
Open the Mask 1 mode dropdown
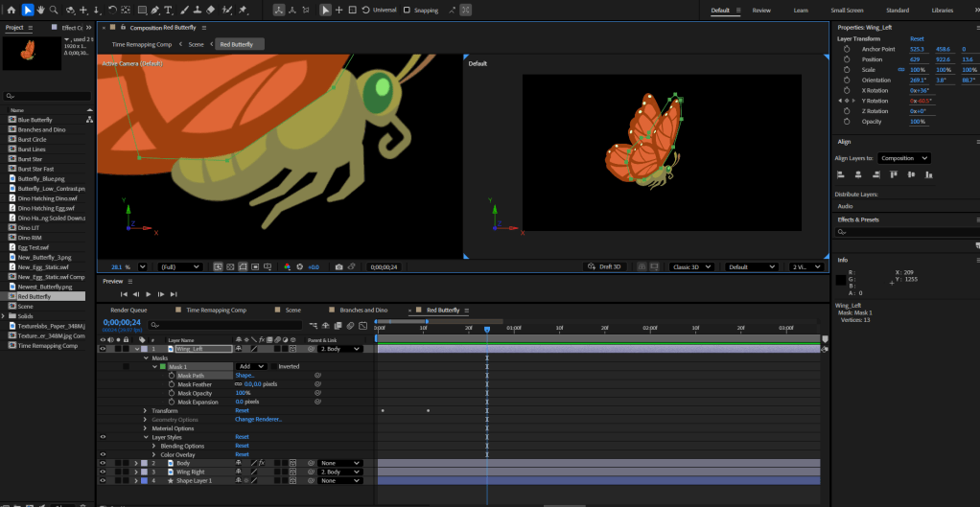(250, 366)
